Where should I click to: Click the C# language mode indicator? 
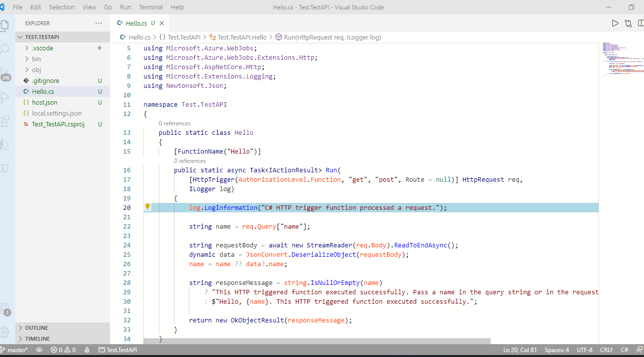624,350
